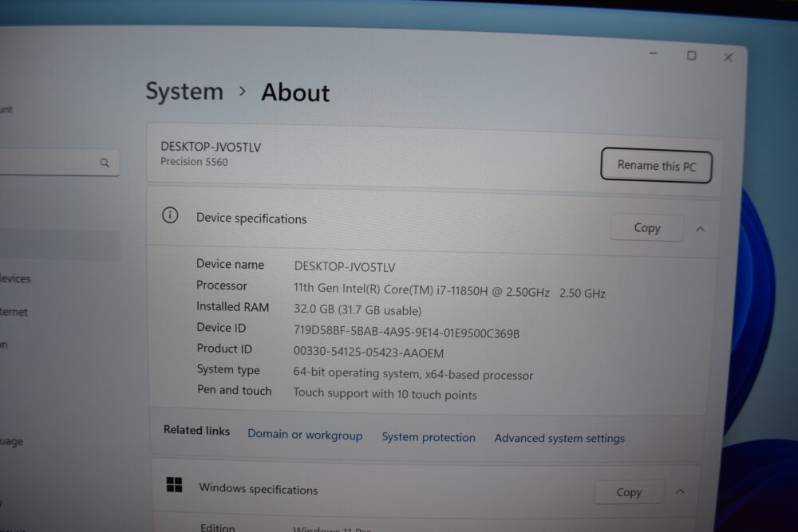Image resolution: width=798 pixels, height=532 pixels.
Task: Select the System type value 64-bit operating system
Action: (413, 374)
